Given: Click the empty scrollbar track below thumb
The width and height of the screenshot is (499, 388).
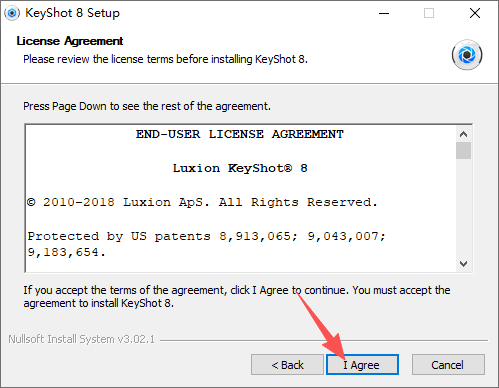Looking at the screenshot, I should tap(463, 208).
